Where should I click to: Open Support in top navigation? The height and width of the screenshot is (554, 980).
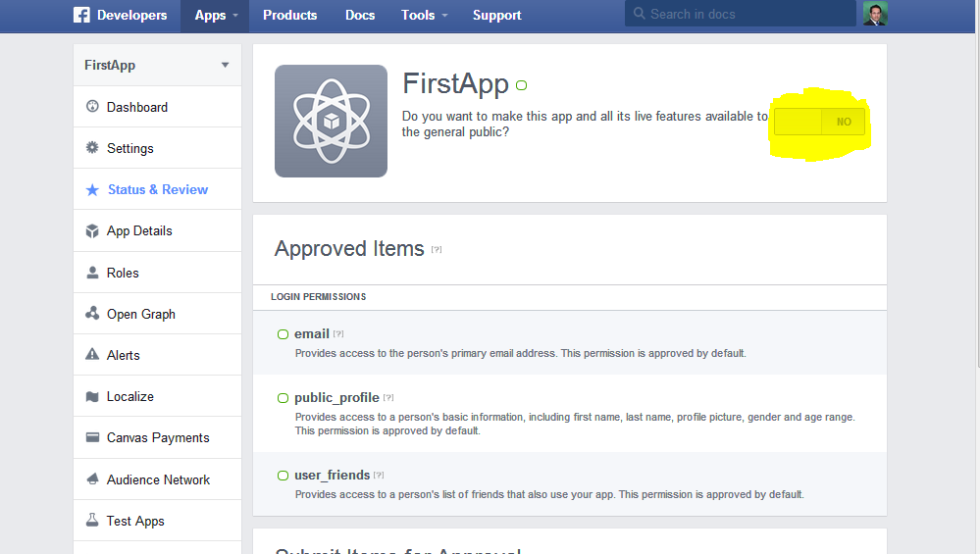click(497, 15)
